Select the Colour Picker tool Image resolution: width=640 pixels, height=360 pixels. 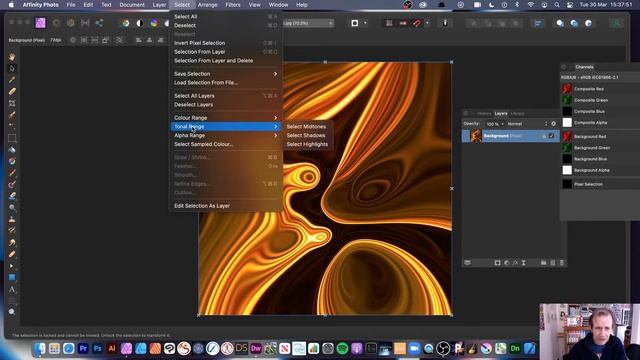[x=12, y=80]
